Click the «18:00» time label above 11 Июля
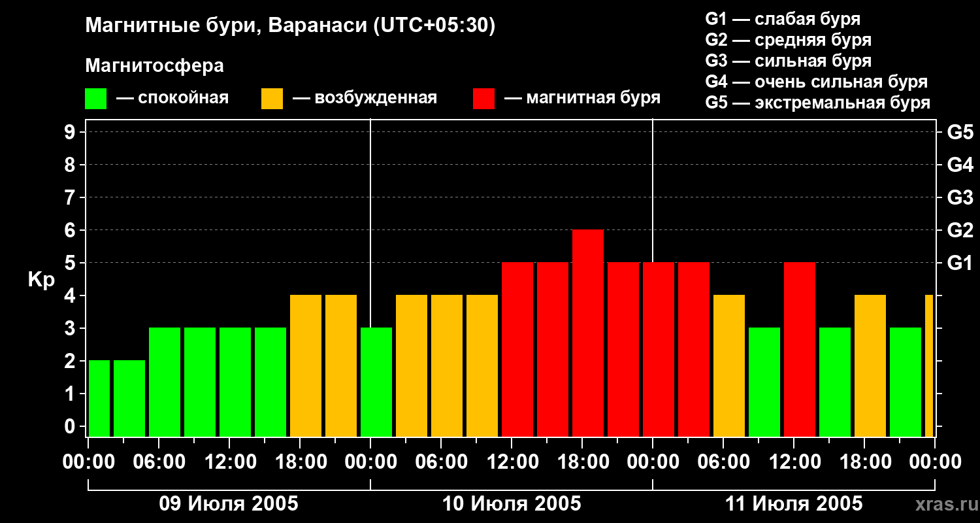 [866, 462]
